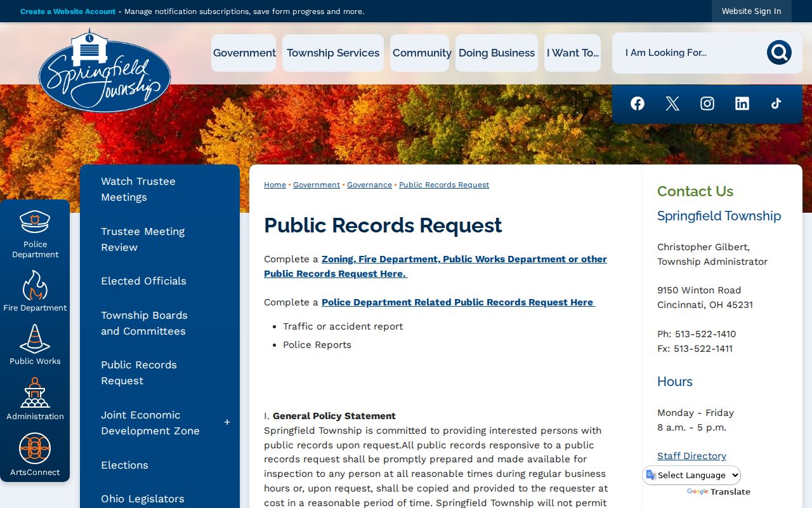Open the TikTok social icon
The height and width of the screenshot is (508, 812).
tap(776, 104)
